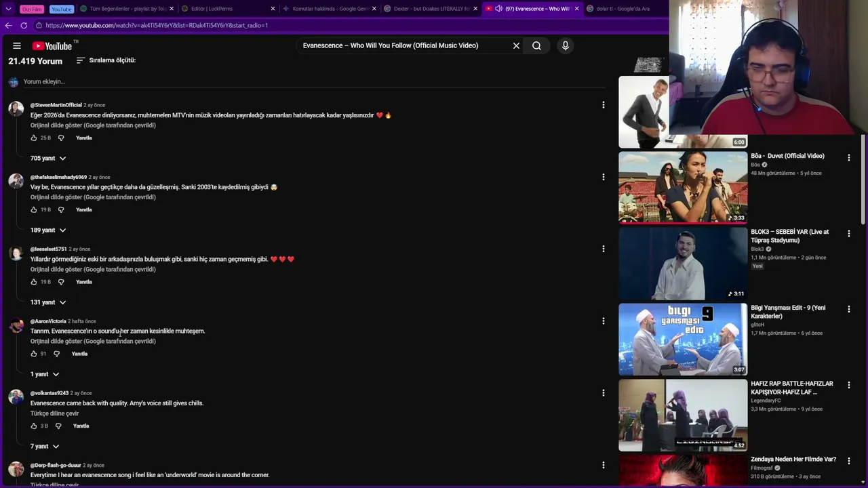Reply to the @volkantas9243 comment

[x=81, y=426]
